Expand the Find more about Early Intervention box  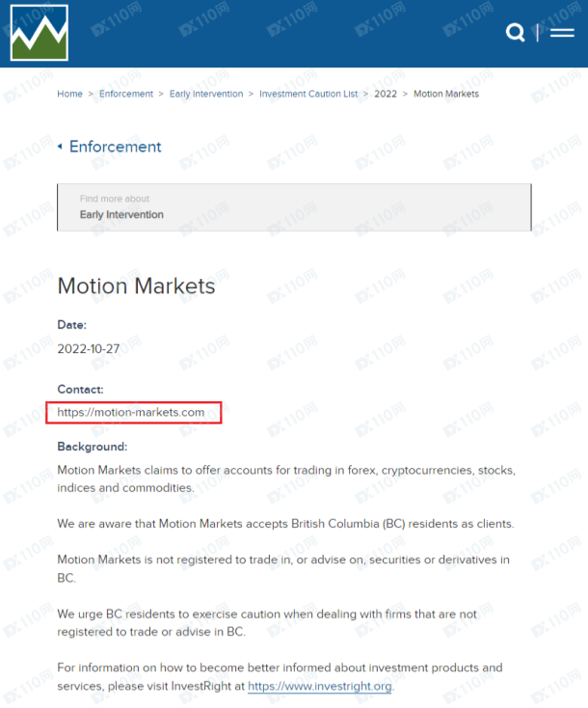[294, 207]
